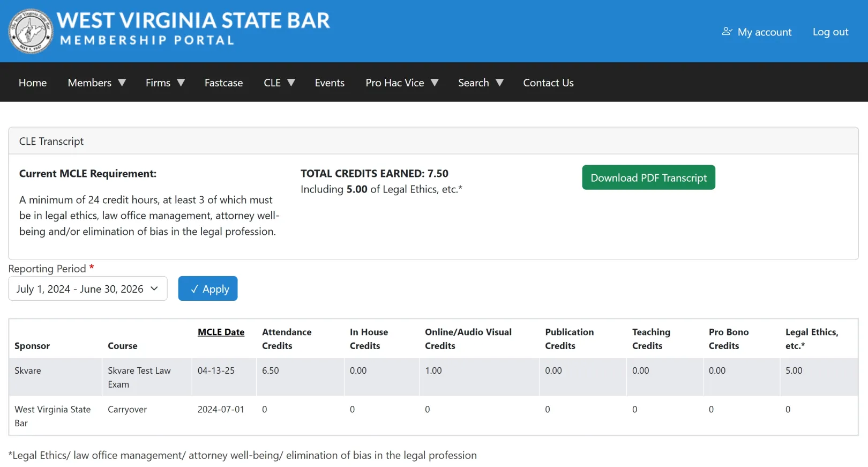
Task: Apply the selected reporting period
Action: pyautogui.click(x=208, y=288)
